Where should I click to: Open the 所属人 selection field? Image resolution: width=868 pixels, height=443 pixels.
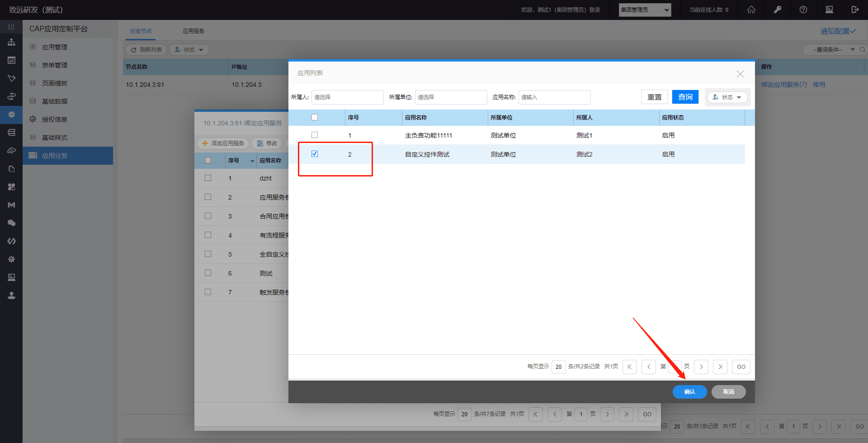click(x=347, y=97)
